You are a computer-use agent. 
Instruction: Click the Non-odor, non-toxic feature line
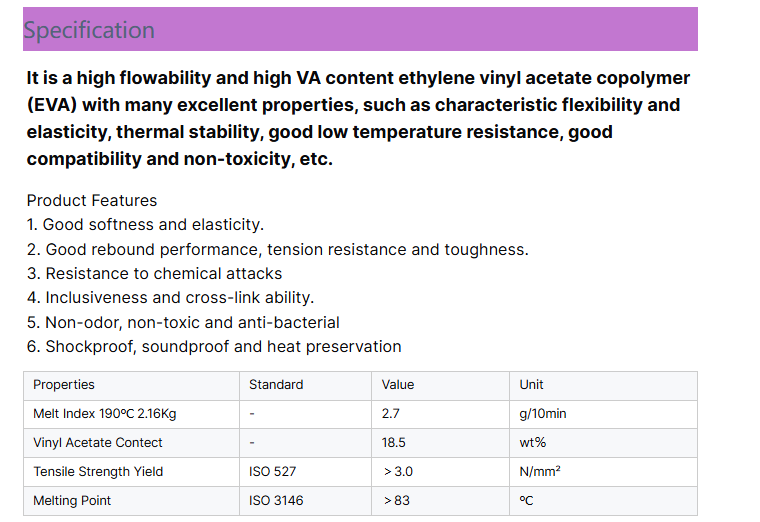pos(183,322)
